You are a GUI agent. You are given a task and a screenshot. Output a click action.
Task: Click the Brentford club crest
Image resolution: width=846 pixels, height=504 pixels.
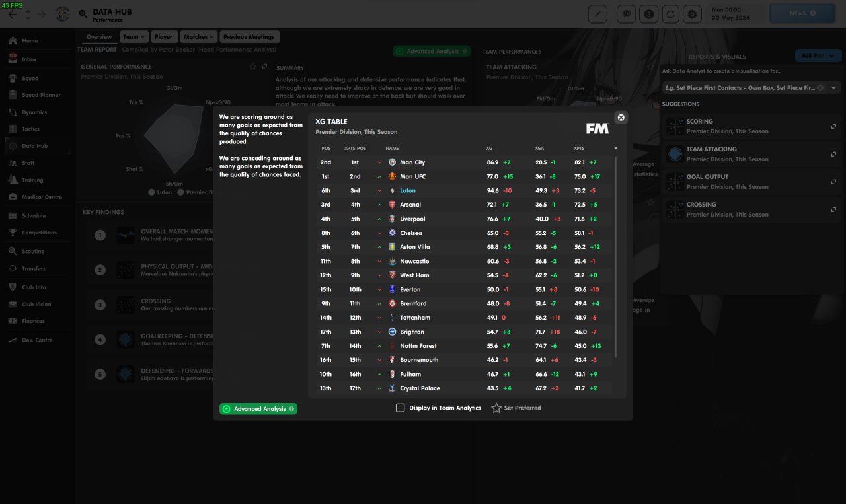(393, 303)
